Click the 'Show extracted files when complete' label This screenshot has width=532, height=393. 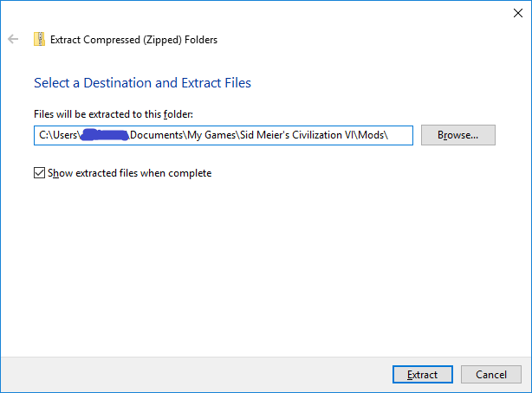(x=130, y=173)
